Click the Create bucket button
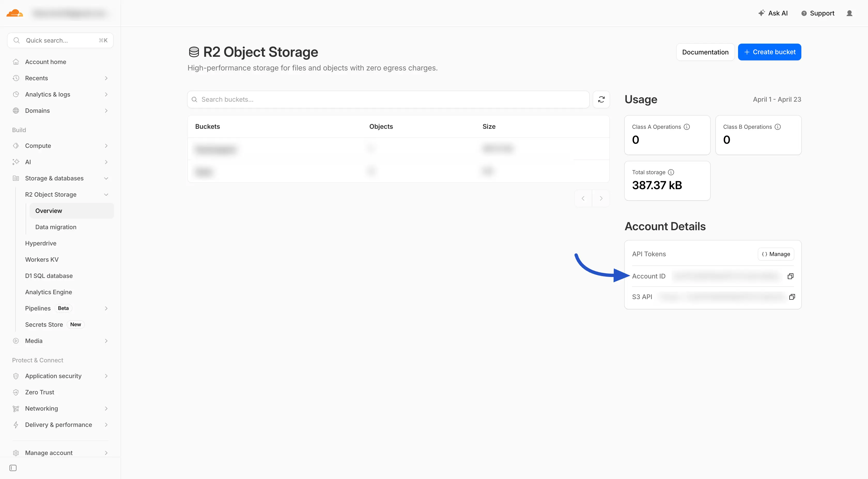This screenshot has width=868, height=479. coord(769,52)
